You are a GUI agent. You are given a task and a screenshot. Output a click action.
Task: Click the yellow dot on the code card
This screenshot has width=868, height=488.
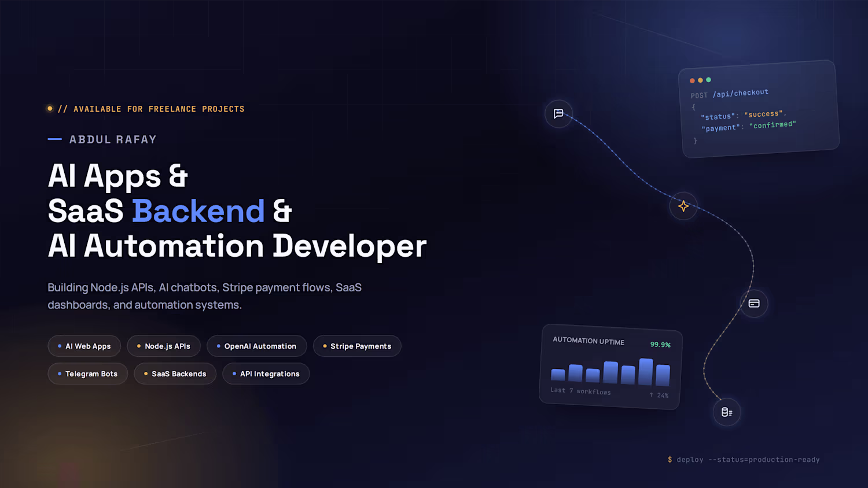[x=700, y=80]
